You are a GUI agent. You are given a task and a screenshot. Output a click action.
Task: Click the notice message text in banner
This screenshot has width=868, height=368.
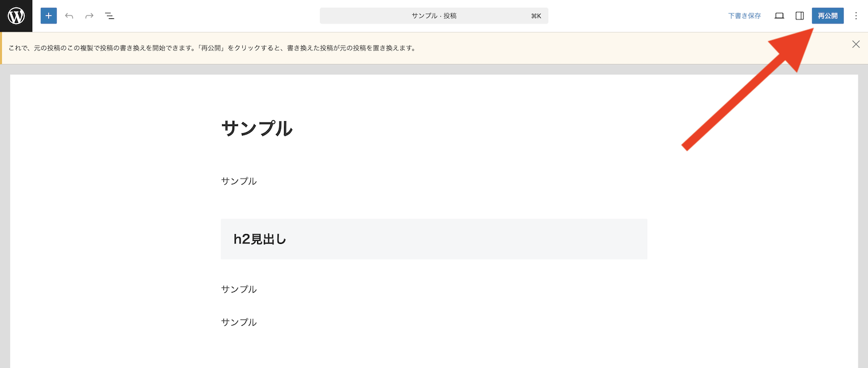212,48
